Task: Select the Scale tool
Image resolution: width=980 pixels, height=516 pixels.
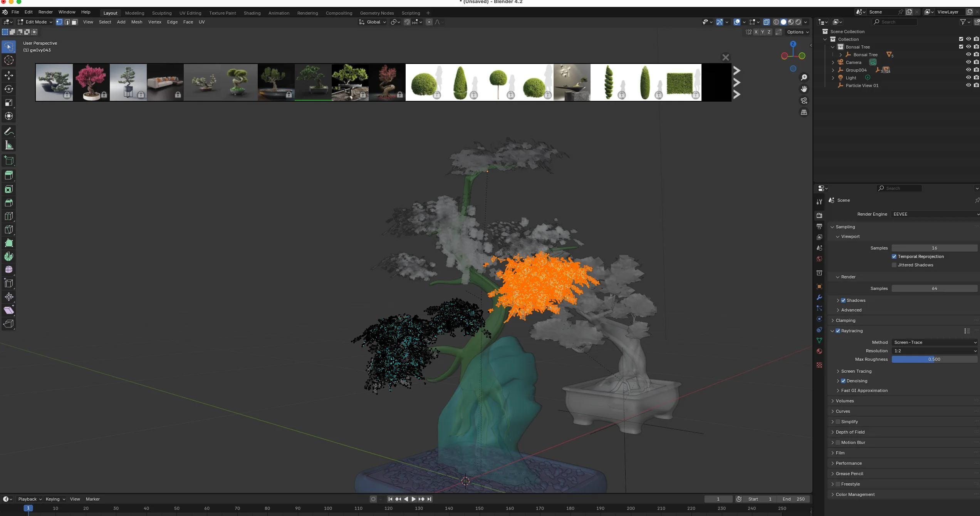Action: [x=9, y=102]
